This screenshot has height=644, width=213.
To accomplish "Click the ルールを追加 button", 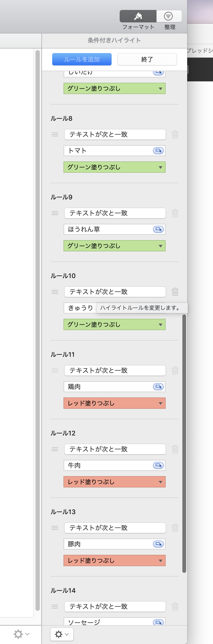I will click(82, 59).
